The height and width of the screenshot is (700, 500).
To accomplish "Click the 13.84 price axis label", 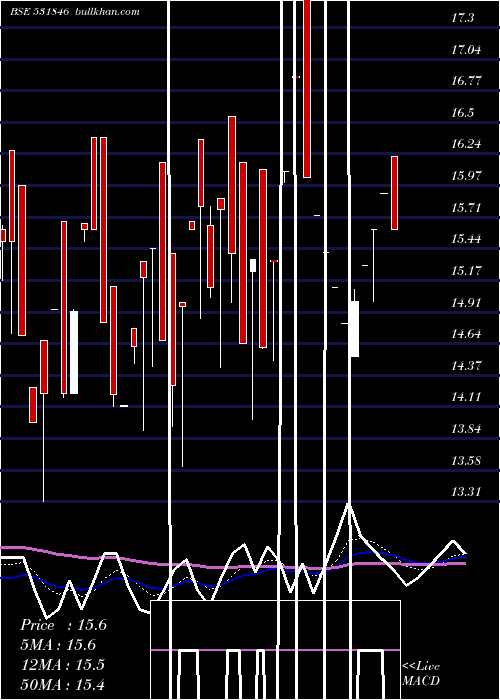I will [466, 429].
